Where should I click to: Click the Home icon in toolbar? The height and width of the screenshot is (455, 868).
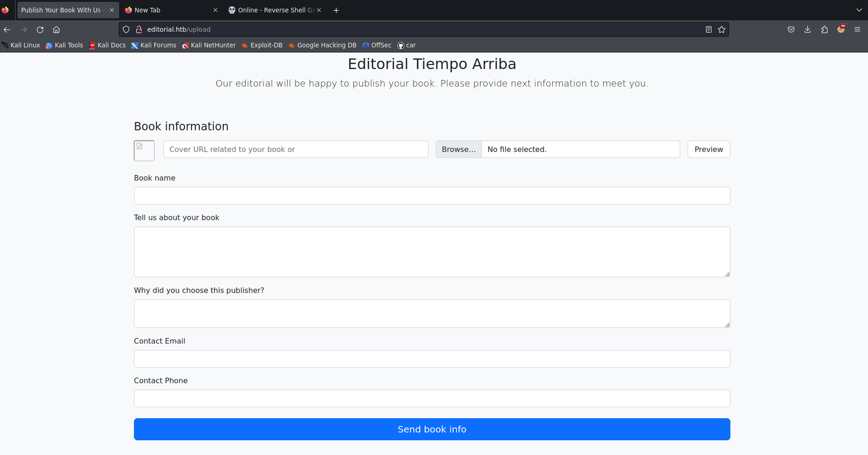(x=56, y=30)
